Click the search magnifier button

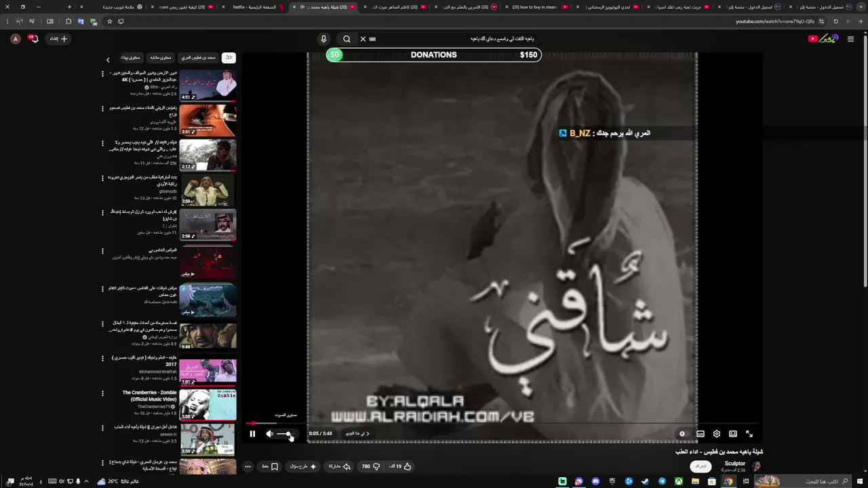pos(347,39)
